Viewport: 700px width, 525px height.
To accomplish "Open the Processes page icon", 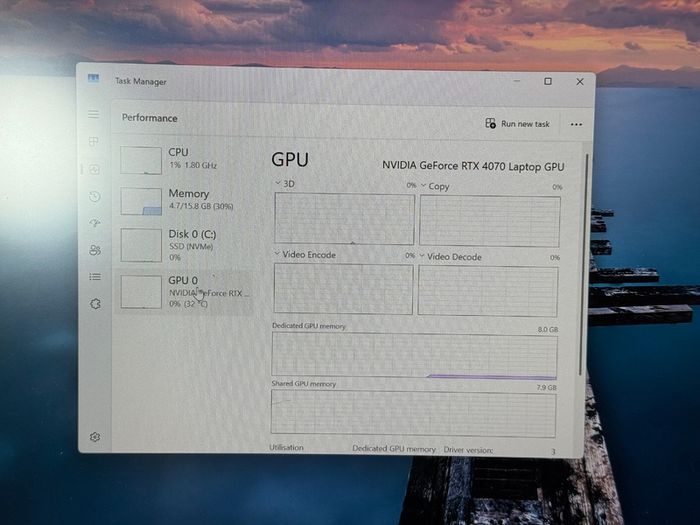I will tap(93, 142).
